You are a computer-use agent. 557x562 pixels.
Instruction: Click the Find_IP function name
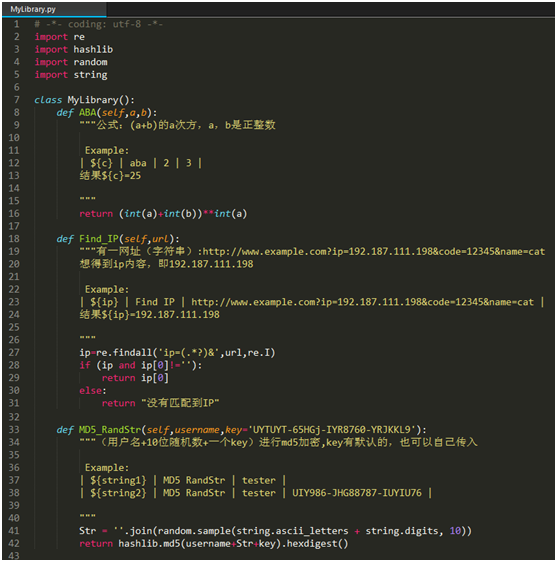pos(99,239)
